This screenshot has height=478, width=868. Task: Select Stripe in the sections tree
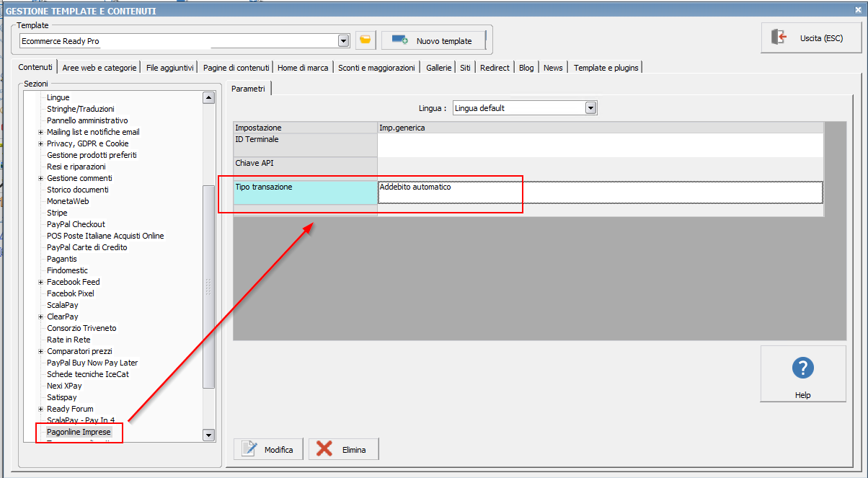[57, 213]
